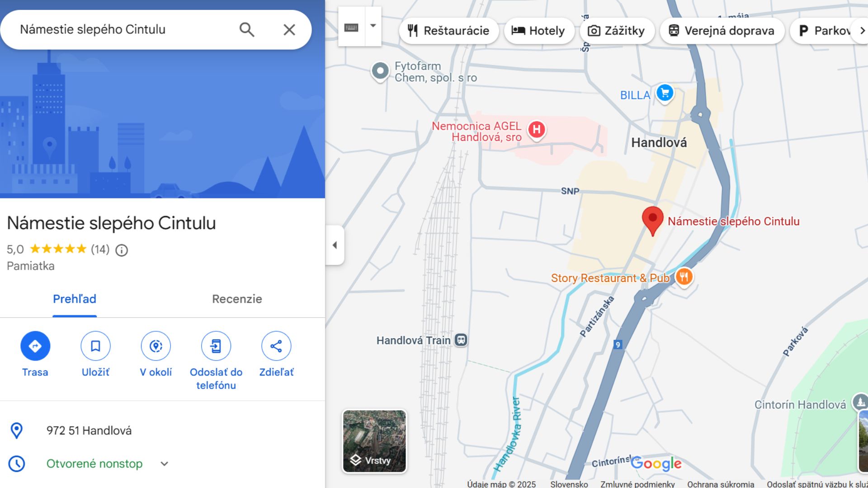Save the place with the Uložiť icon
868x488 pixels.
[95, 346]
